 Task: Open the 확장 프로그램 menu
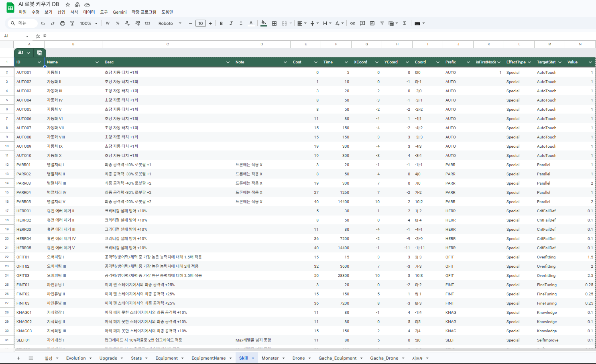point(144,12)
